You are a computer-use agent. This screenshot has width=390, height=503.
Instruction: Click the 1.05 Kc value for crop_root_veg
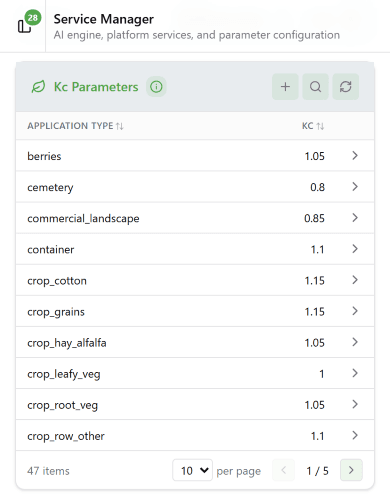[x=315, y=405]
